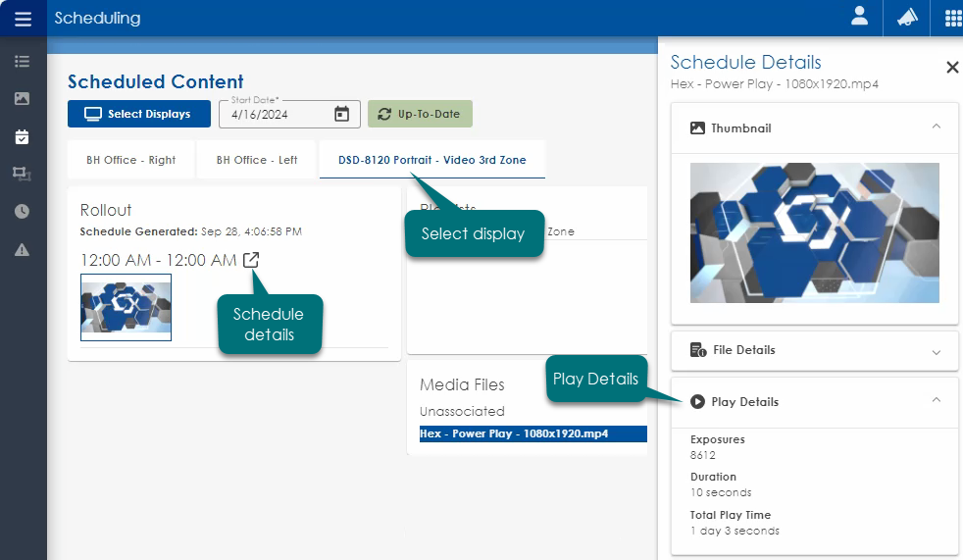Collapse the Play Details section
Image resolution: width=963 pixels, height=560 pixels.
click(936, 401)
